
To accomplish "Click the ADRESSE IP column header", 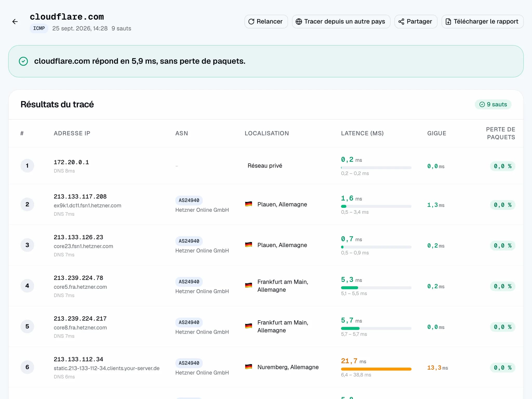I will click(72, 133).
